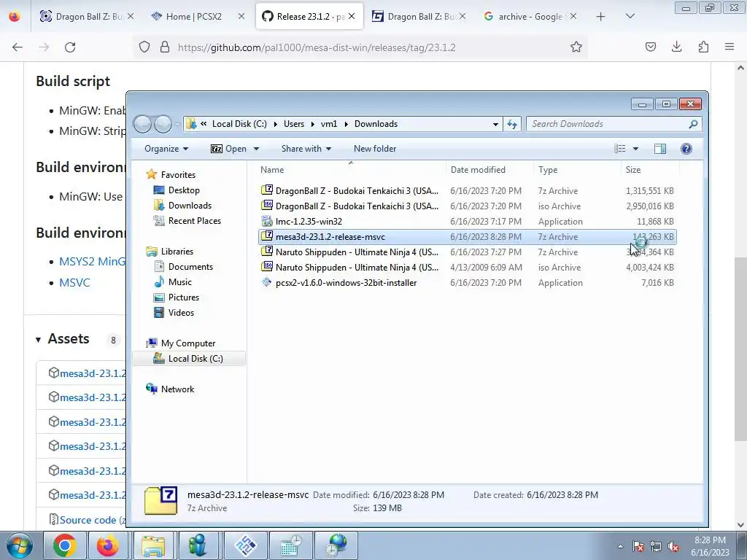This screenshot has height=560, width=747.
Task: Switch to archive - Google tab
Action: click(x=530, y=17)
